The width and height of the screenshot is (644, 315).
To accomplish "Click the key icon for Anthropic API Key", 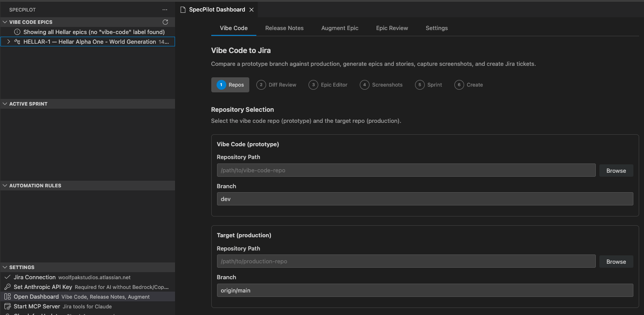I will [x=7, y=287].
